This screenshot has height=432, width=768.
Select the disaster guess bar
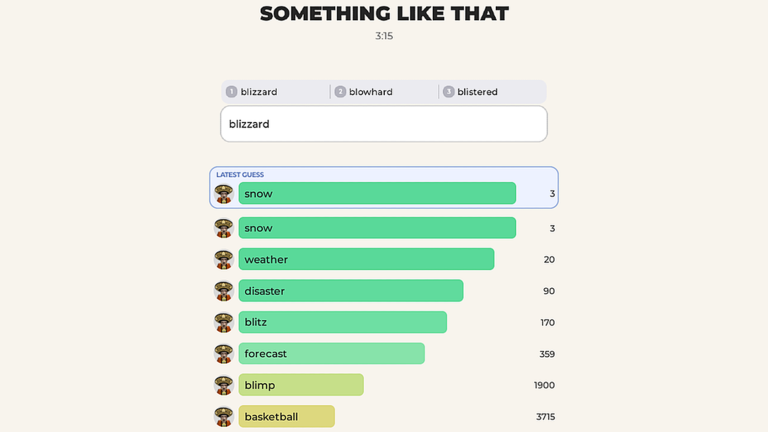(x=351, y=290)
